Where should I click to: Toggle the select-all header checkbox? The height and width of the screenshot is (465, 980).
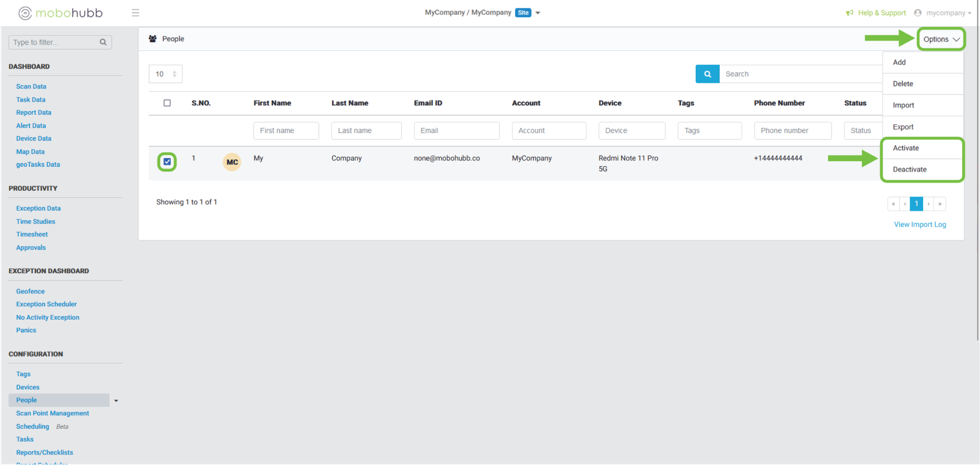tap(167, 103)
